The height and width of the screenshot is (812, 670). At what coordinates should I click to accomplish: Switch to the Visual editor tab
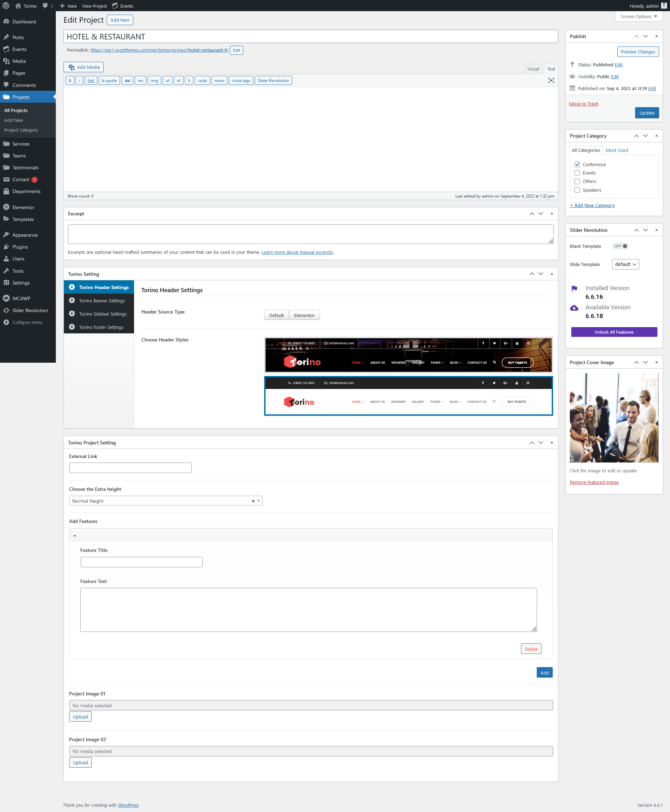(533, 69)
